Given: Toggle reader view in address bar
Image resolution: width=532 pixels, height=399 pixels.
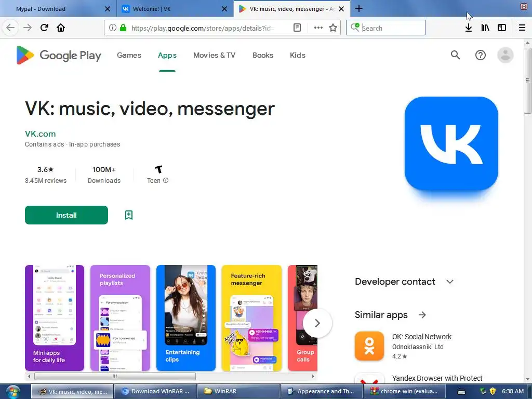Looking at the screenshot, I should pyautogui.click(x=297, y=28).
